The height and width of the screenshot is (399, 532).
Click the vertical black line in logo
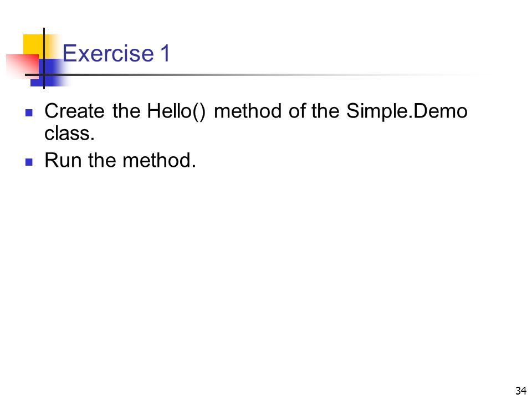tap(44, 58)
